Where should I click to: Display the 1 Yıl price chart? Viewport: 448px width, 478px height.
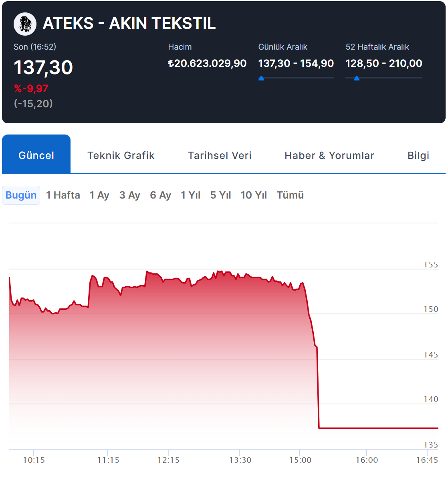pyautogui.click(x=190, y=195)
